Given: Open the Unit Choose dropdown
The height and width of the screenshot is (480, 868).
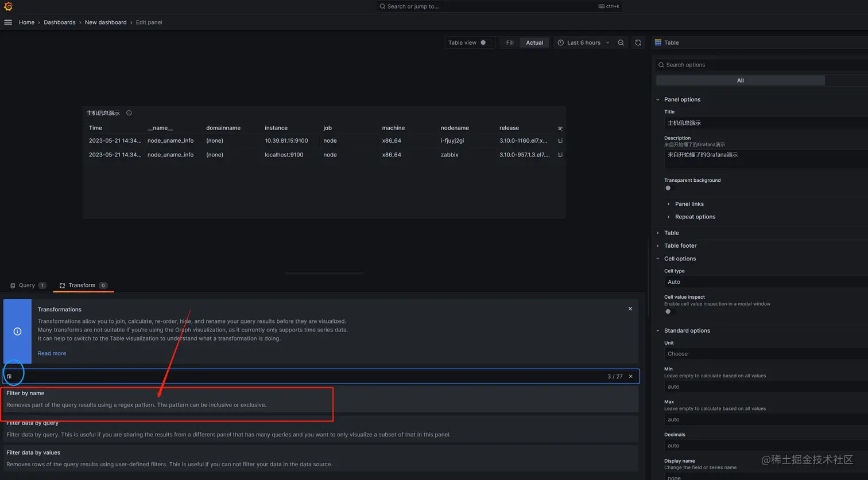Looking at the screenshot, I should tap(766, 354).
